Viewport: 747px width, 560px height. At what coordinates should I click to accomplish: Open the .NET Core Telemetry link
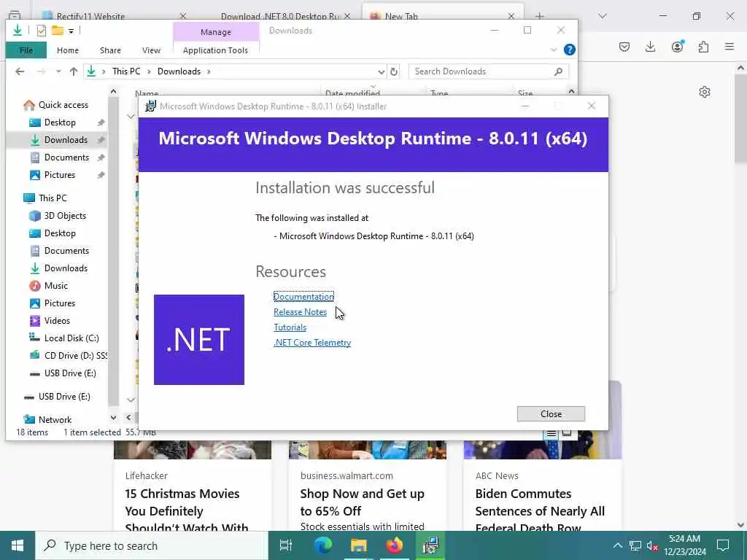coord(312,343)
